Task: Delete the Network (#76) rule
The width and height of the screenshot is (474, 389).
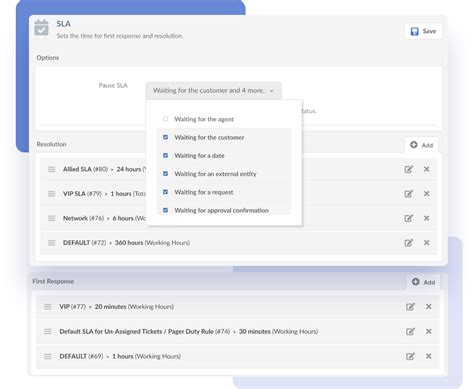Action: pos(426,218)
